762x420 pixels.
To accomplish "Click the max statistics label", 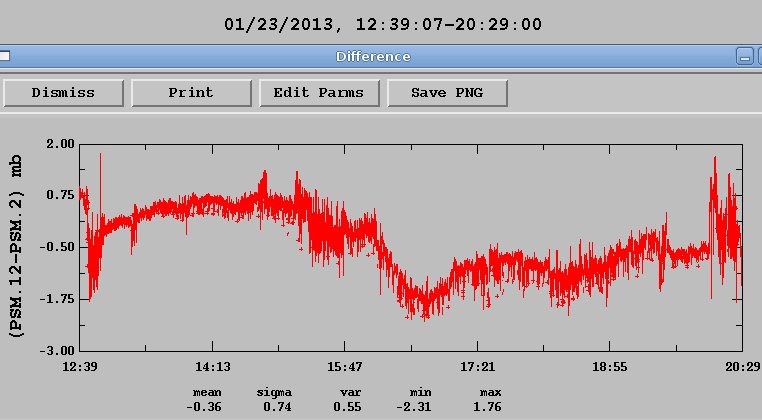I will pos(490,392).
